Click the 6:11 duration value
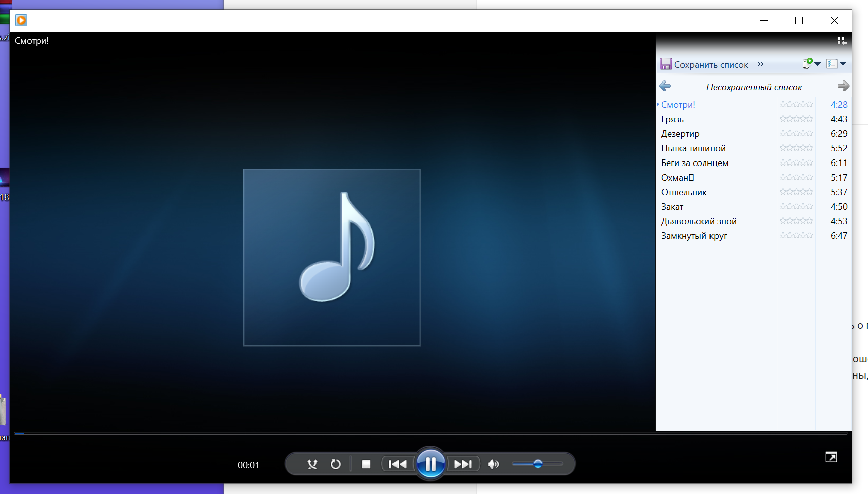This screenshot has height=494, width=868. pos(839,163)
